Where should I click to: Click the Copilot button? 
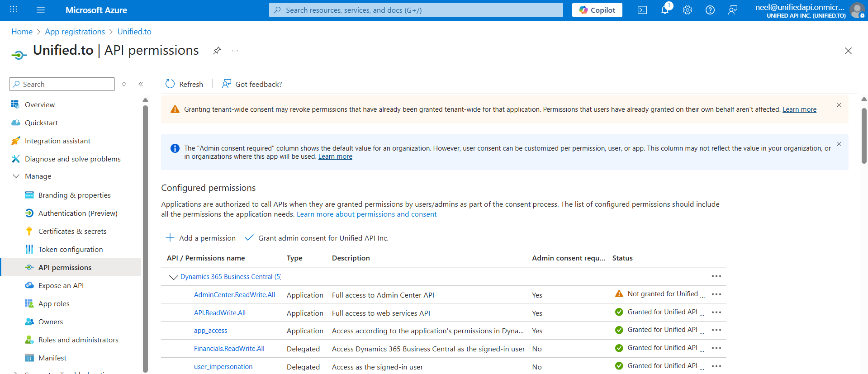coord(597,10)
